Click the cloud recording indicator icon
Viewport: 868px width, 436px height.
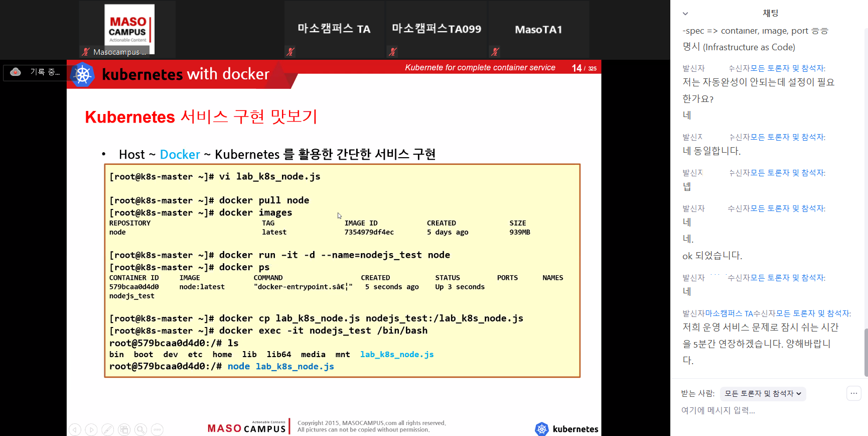[16, 72]
